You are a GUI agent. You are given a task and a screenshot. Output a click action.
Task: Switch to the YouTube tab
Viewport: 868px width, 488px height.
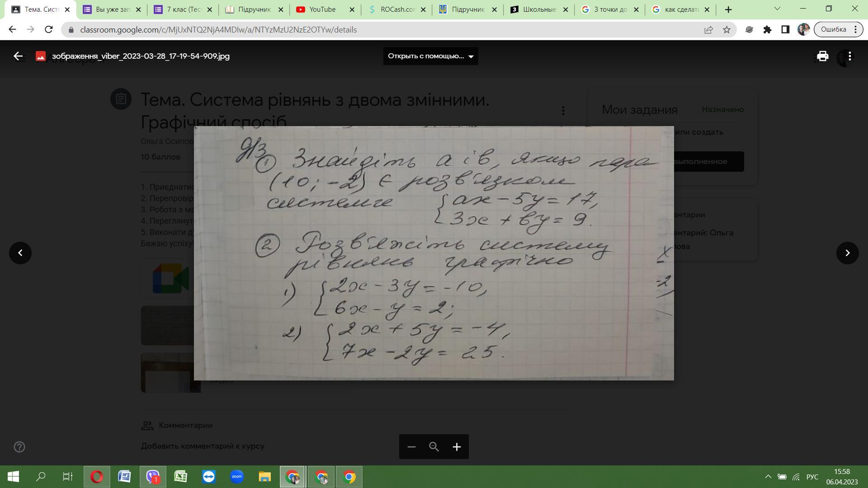pos(325,9)
